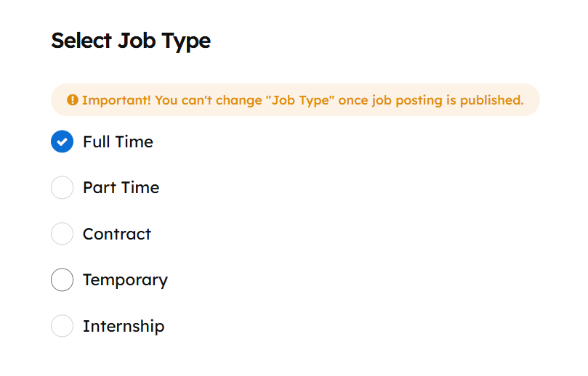Click the word "Select" in the heading
The image size is (588, 376).
(81, 41)
